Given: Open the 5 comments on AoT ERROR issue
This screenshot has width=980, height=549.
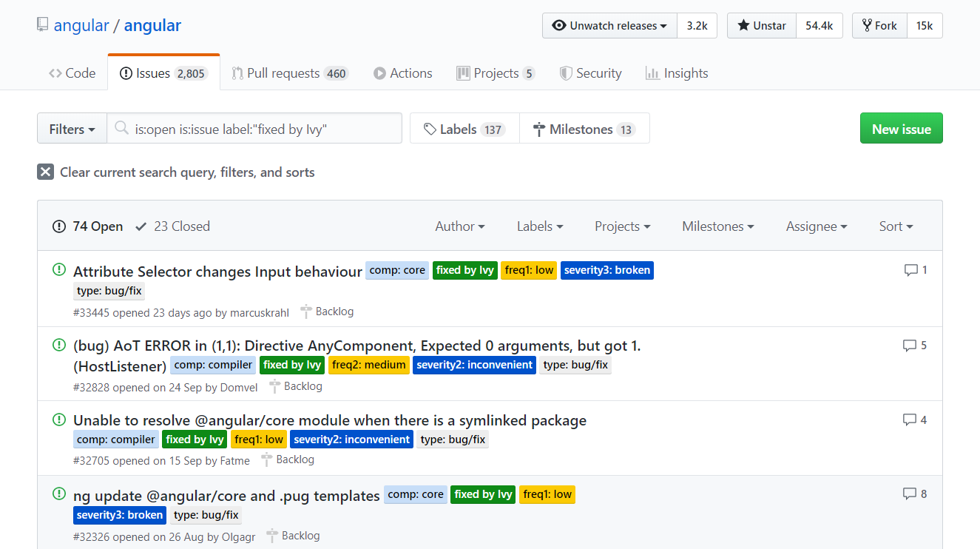Looking at the screenshot, I should point(915,346).
